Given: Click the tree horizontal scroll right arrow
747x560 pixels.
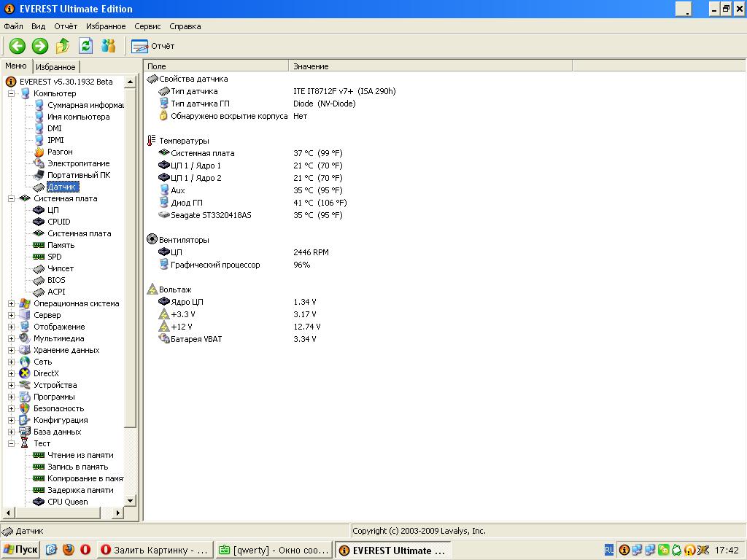Looking at the screenshot, I should point(117,513).
